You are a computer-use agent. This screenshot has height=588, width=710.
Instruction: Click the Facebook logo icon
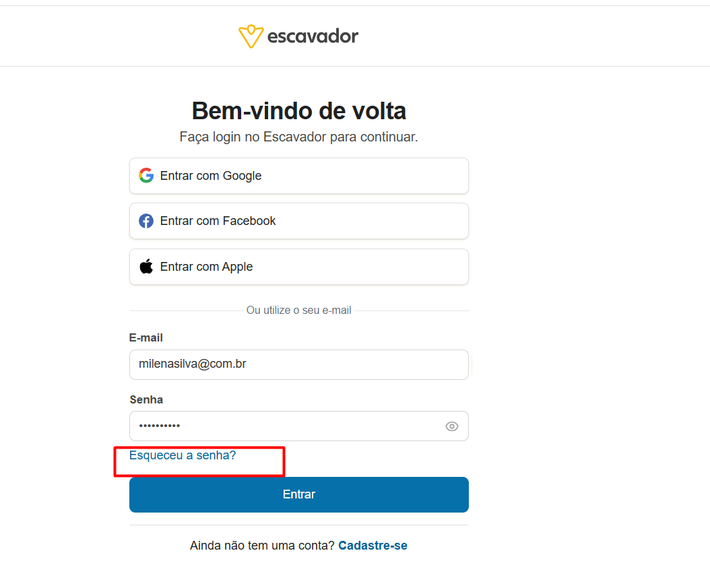146,221
